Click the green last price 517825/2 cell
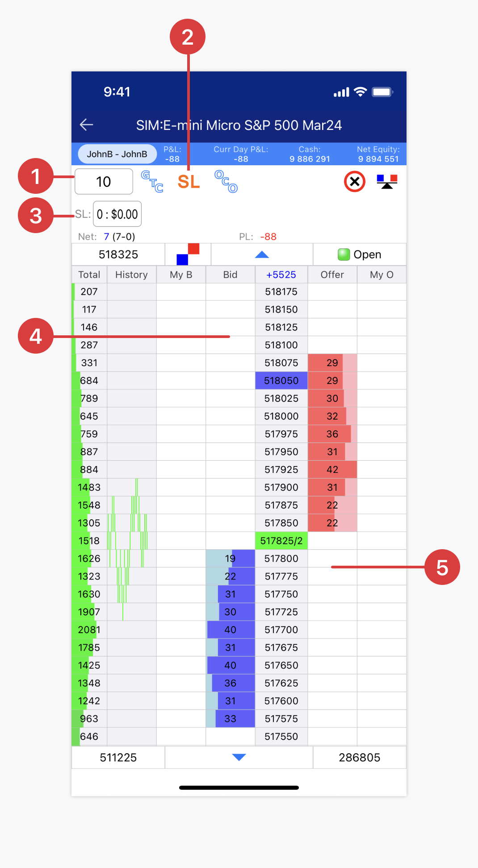 [x=281, y=541]
